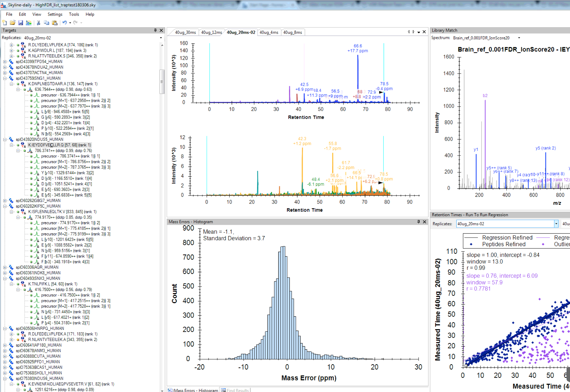Click the Save disk icon
The image size is (570, 392).
point(20,23)
